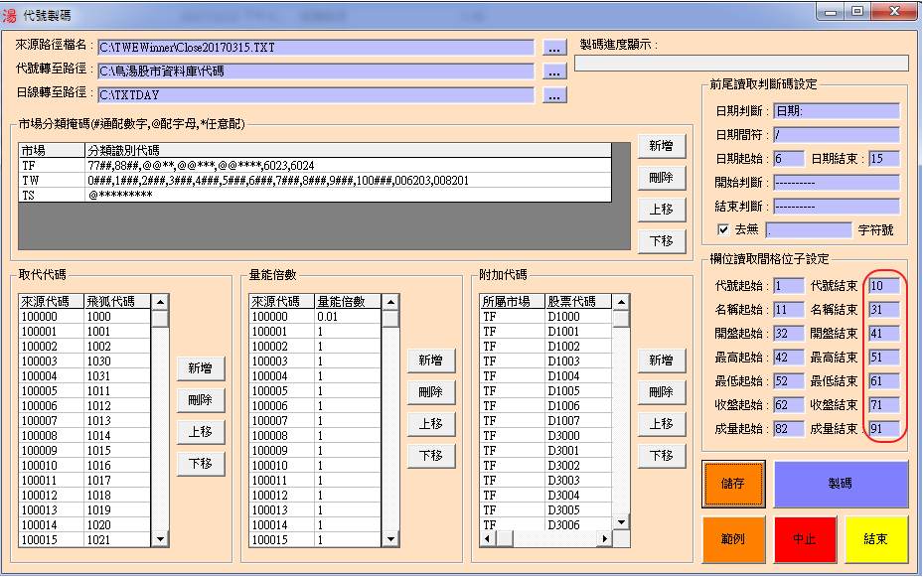
Task: Click 下移 in the 附加代碼 panel
Action: tap(661, 456)
